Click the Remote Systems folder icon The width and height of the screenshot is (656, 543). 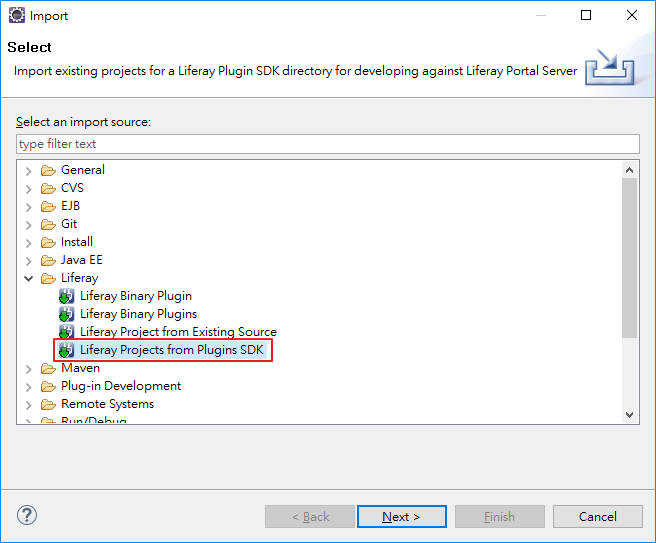(x=48, y=404)
